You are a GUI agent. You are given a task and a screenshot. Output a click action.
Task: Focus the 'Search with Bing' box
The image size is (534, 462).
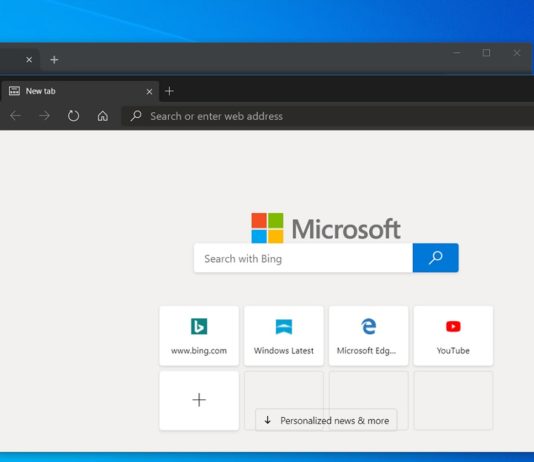[x=303, y=258]
